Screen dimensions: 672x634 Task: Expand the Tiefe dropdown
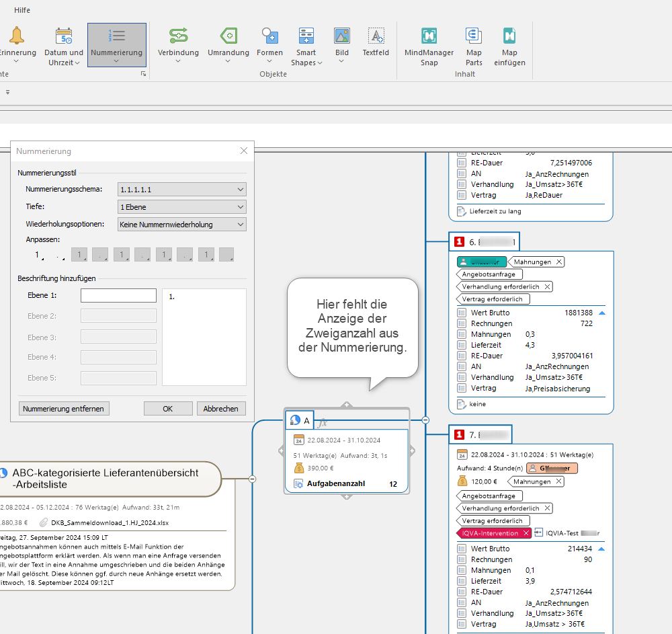coord(181,207)
